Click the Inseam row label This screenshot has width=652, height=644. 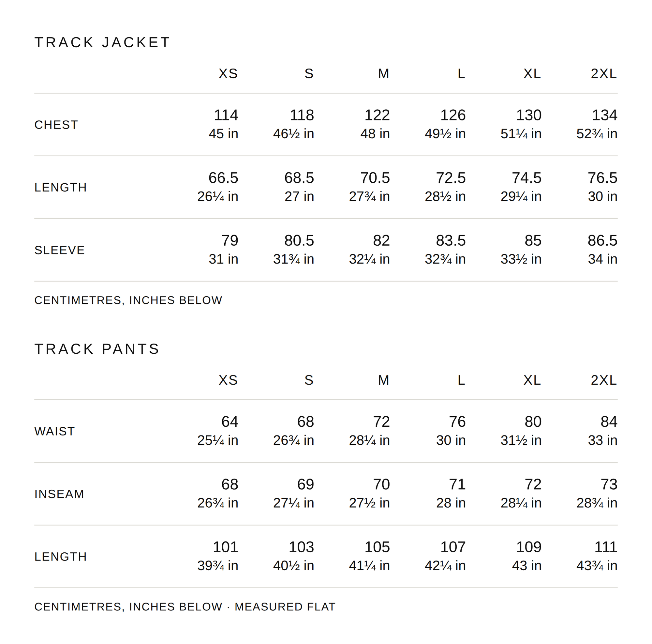(59, 494)
